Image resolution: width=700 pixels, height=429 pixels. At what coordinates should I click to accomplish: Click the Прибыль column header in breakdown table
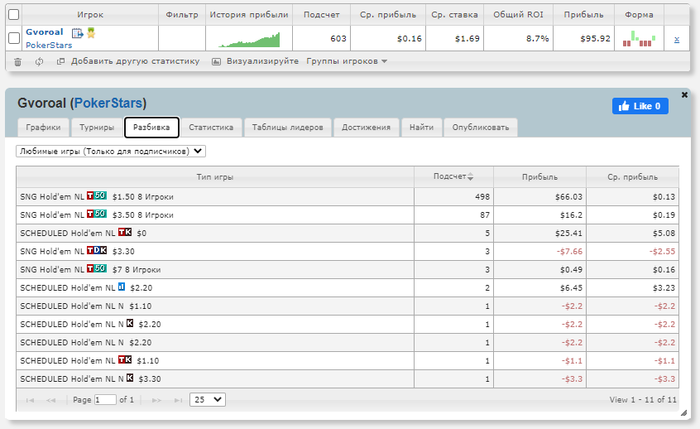tap(540, 177)
